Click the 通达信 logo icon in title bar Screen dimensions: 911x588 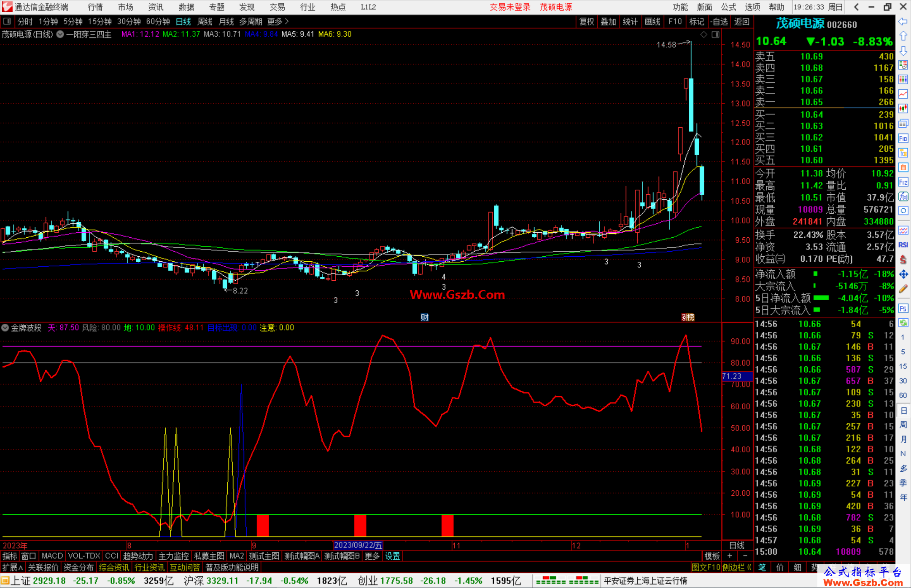point(7,7)
